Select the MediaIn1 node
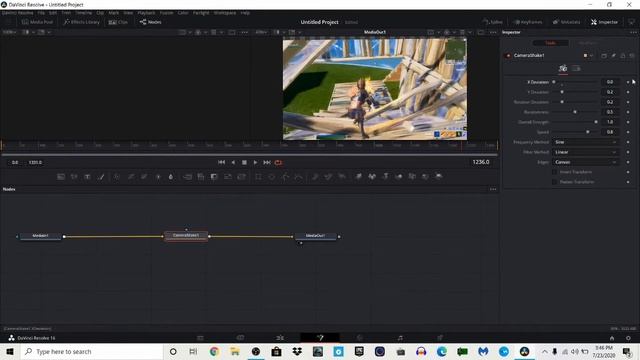The height and width of the screenshot is (360, 640). [x=40, y=236]
